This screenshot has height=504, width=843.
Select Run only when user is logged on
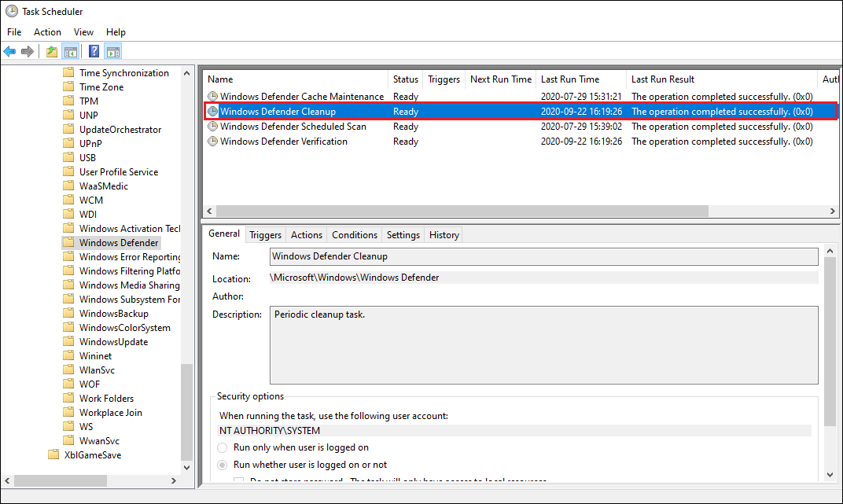click(x=222, y=447)
